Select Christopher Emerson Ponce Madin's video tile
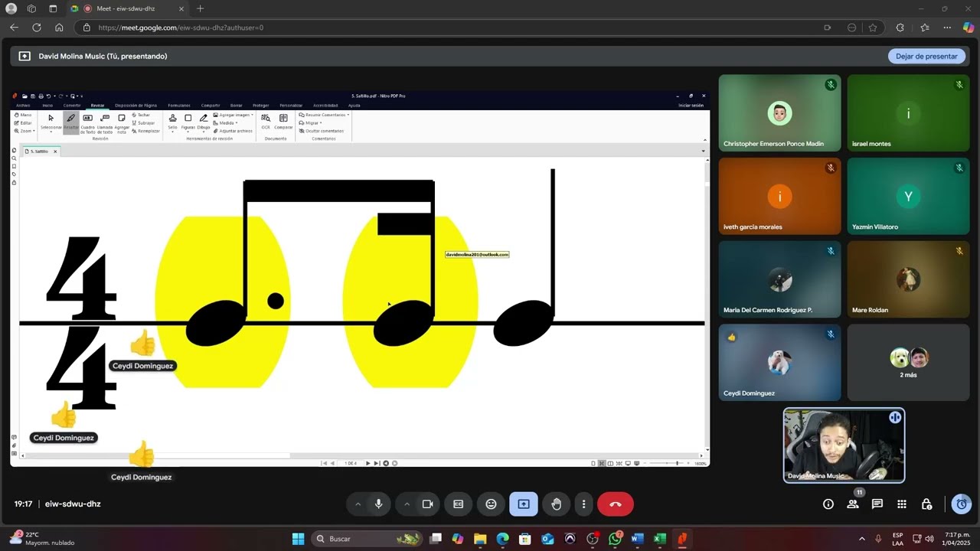980x551 pixels. (x=779, y=112)
